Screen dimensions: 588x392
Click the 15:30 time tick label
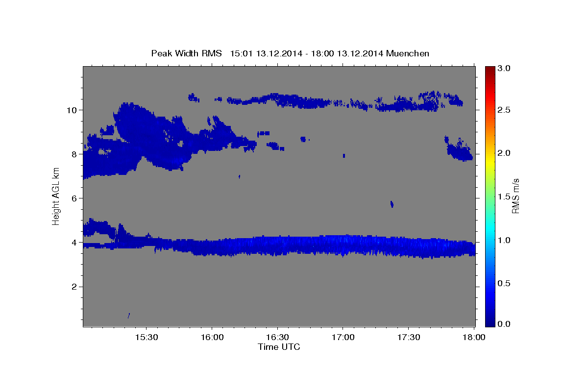tap(146, 337)
